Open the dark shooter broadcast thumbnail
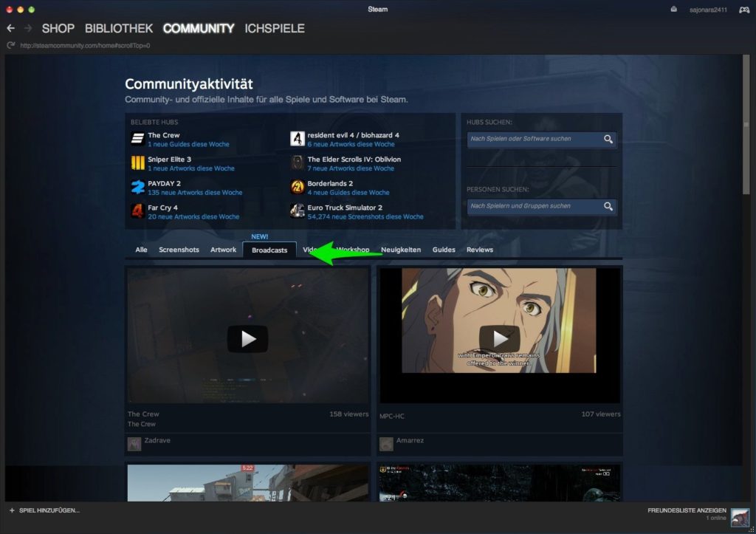 coord(500,482)
